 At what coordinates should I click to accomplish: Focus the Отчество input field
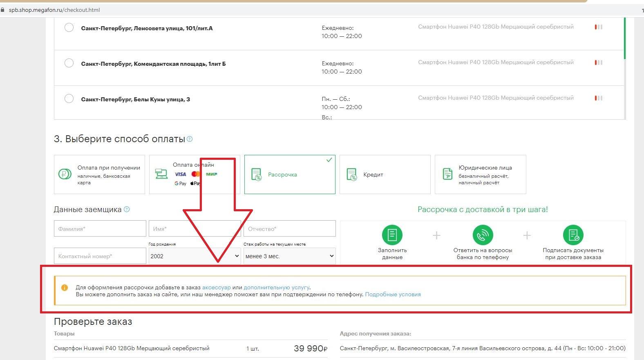290,229
